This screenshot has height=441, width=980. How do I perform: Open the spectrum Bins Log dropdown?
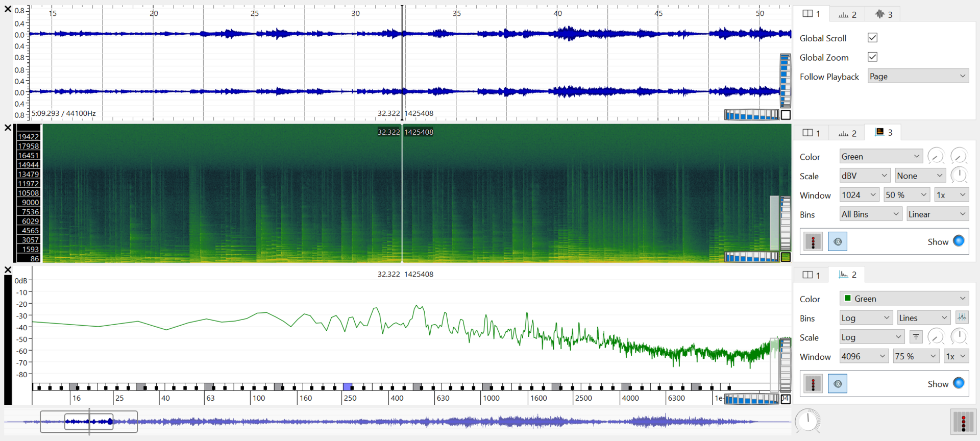(866, 317)
